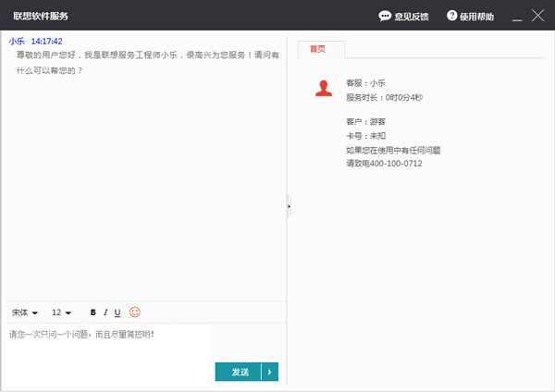Click the text 客户：游客
This screenshot has width=555, height=392.
[365, 122]
